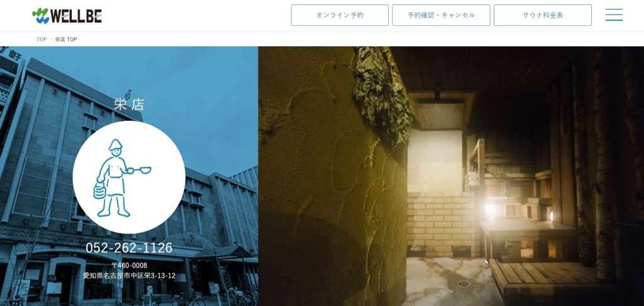Click the phone number 052-262-1126
Image resolution: width=644 pixels, height=306 pixels.
[129, 247]
